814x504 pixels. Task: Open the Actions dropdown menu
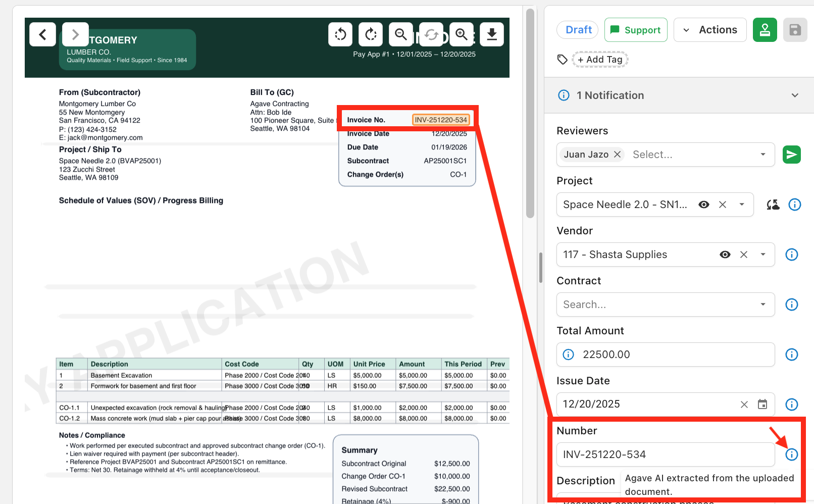pyautogui.click(x=710, y=30)
